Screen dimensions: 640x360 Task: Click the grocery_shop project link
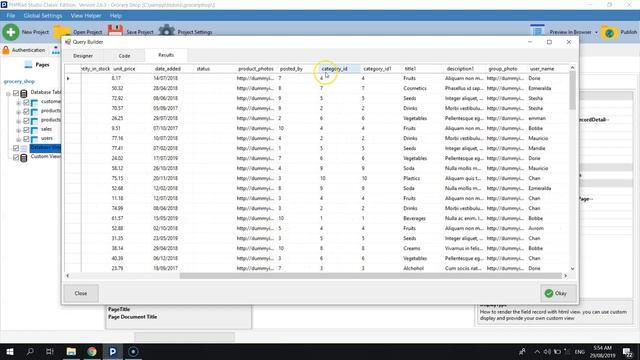tap(19, 81)
